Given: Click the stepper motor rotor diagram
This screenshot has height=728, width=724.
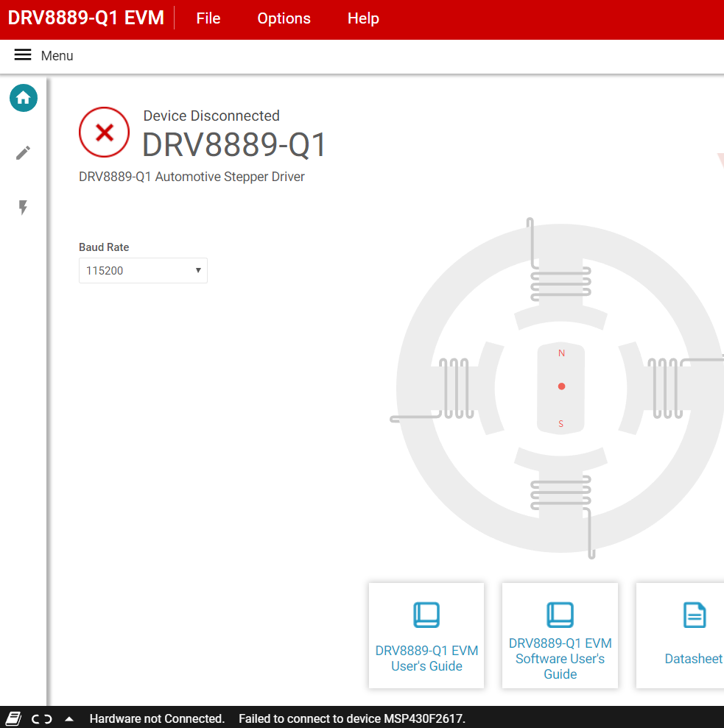Looking at the screenshot, I should click(561, 388).
